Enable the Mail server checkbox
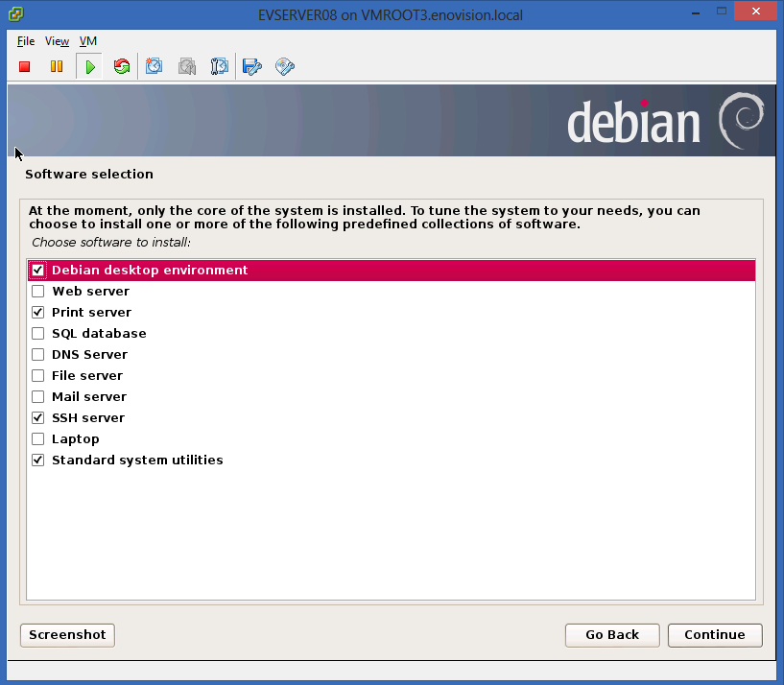784x685 pixels. click(x=38, y=397)
